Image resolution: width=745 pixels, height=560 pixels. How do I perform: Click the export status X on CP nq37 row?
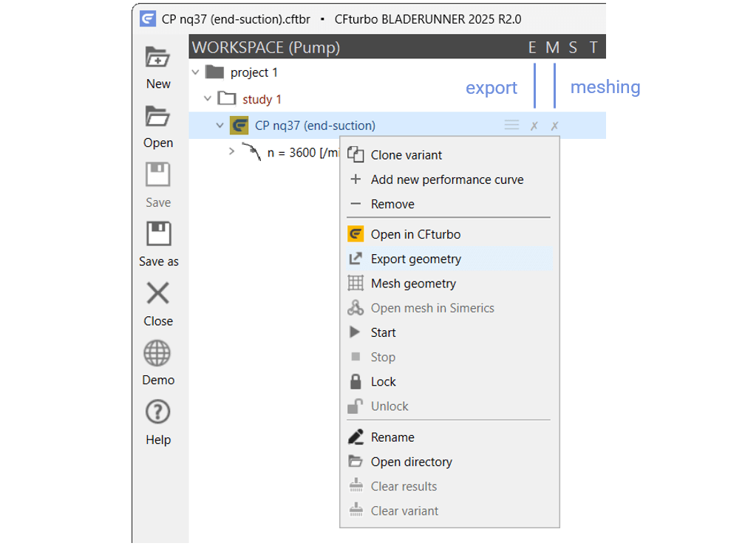coord(534,126)
